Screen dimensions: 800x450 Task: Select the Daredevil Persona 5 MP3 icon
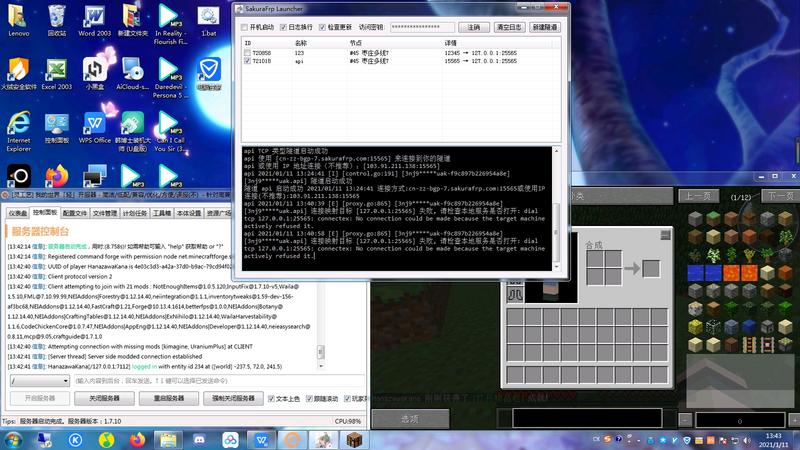[170, 78]
